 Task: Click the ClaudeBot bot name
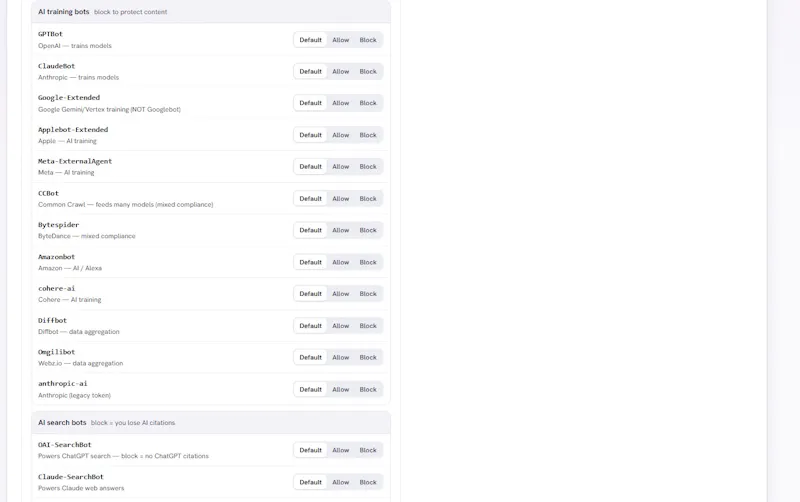tap(56, 66)
